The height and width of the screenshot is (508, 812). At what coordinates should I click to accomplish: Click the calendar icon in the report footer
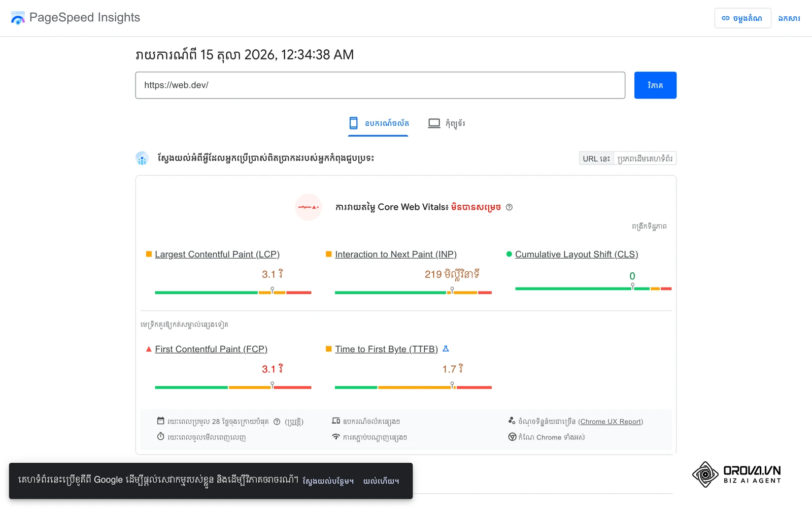[x=161, y=421]
